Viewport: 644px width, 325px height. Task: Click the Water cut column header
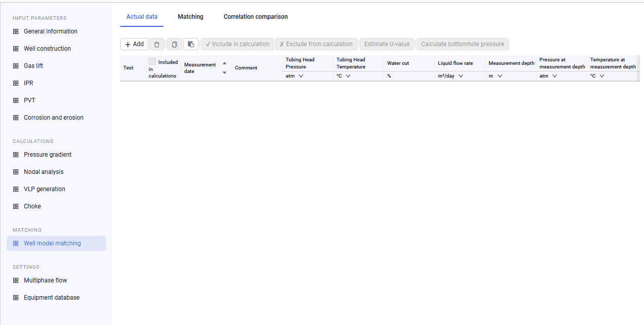[x=398, y=63]
